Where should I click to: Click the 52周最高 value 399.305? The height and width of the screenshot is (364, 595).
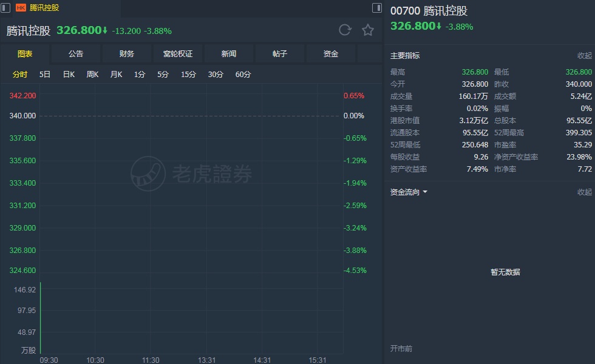[x=579, y=133]
